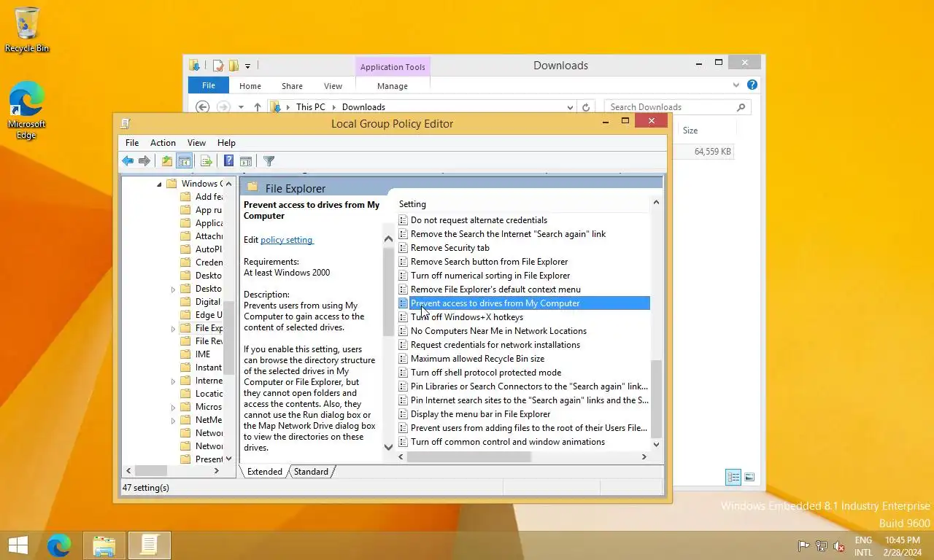Click the Export List toolbar icon
Image resolution: width=934 pixels, height=560 pixels.
pos(207,161)
